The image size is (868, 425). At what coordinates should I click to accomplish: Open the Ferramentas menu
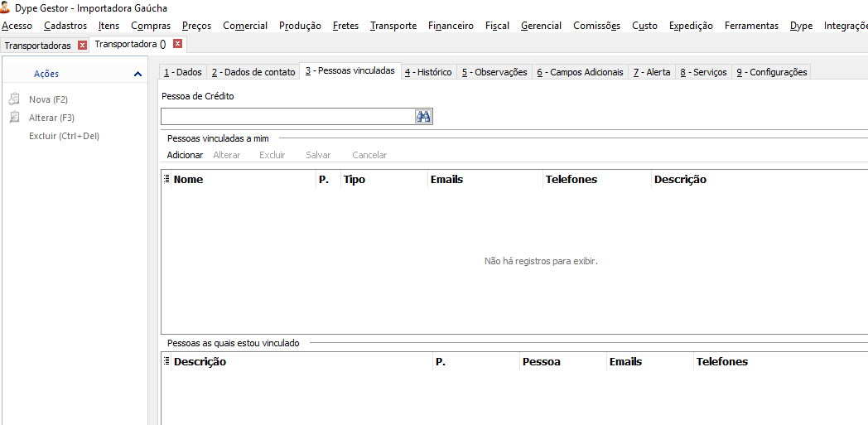pos(751,26)
